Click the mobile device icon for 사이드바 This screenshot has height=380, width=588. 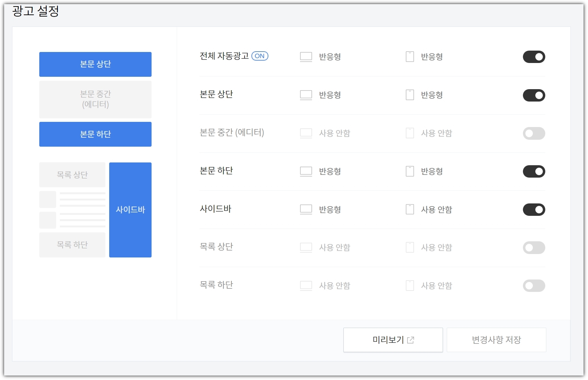coord(410,209)
